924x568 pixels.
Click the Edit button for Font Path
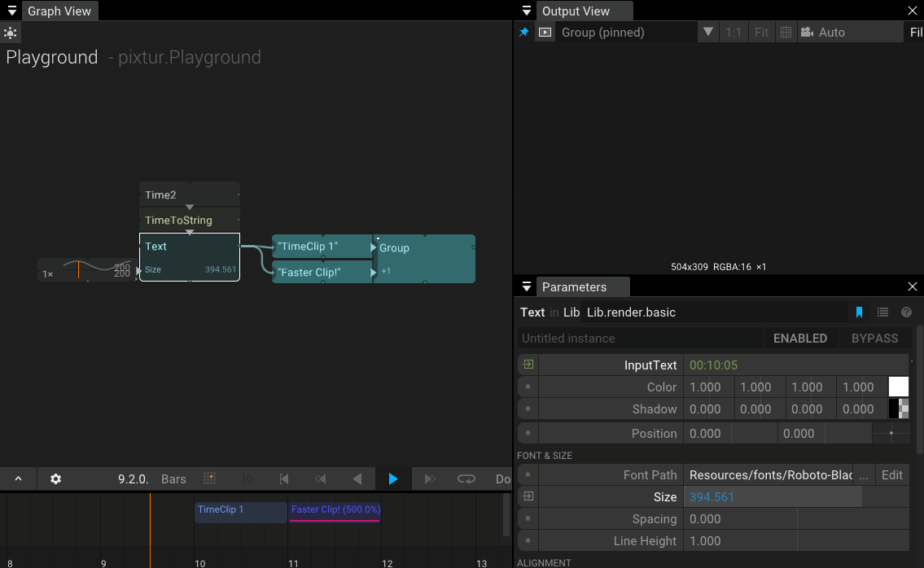point(892,474)
